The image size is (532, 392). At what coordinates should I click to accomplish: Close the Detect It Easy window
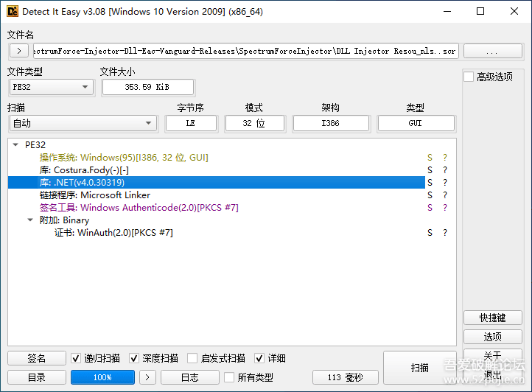point(514,12)
